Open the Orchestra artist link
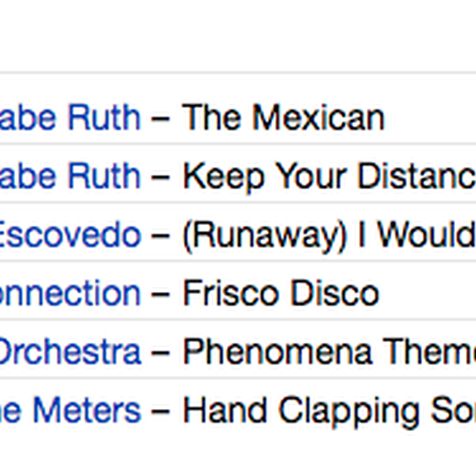476x476 pixels. coord(70,352)
